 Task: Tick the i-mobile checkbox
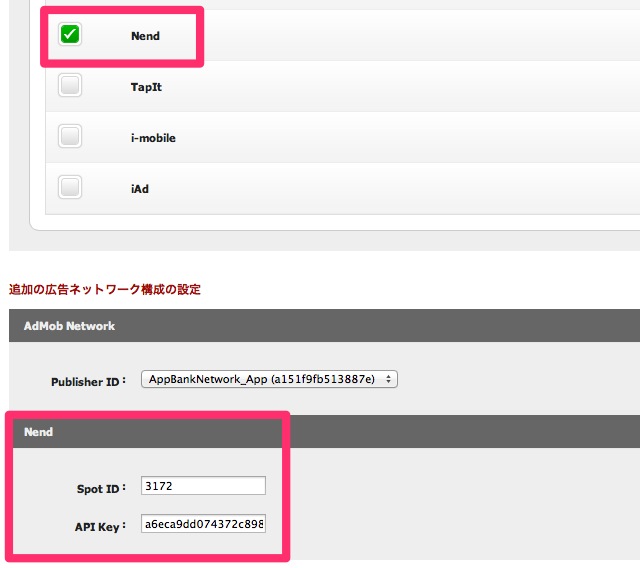click(70, 136)
